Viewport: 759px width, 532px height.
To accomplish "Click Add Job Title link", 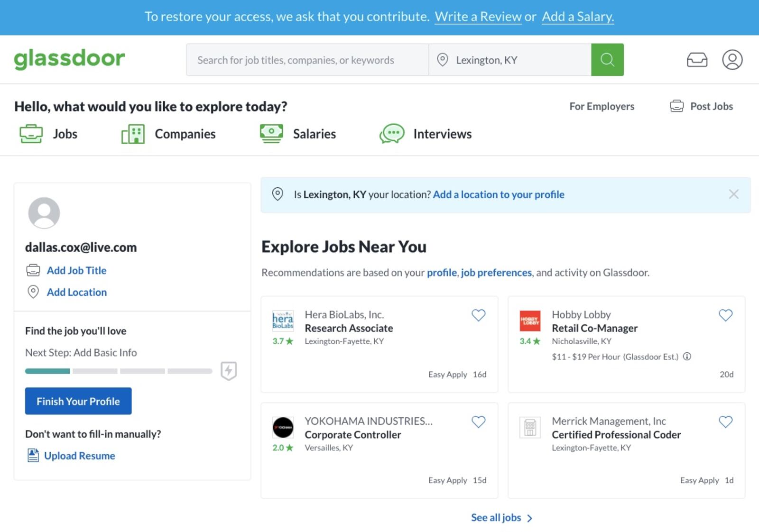I will pyautogui.click(x=76, y=270).
